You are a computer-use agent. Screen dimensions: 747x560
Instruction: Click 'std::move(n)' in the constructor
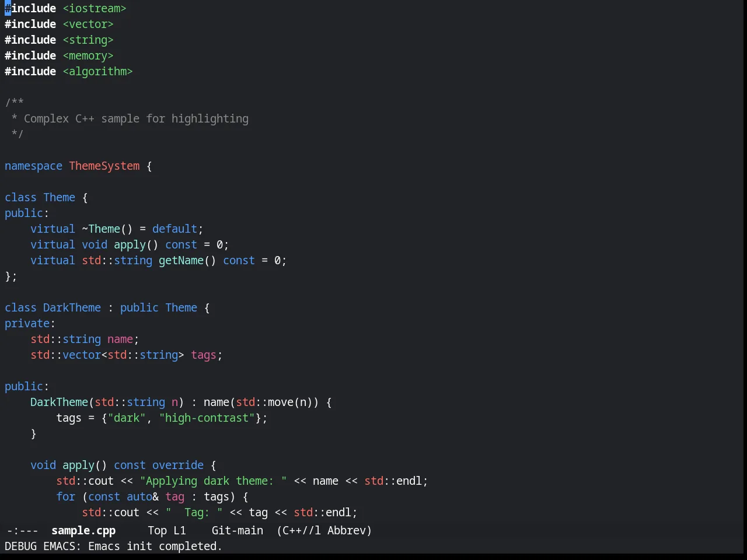pos(274,402)
